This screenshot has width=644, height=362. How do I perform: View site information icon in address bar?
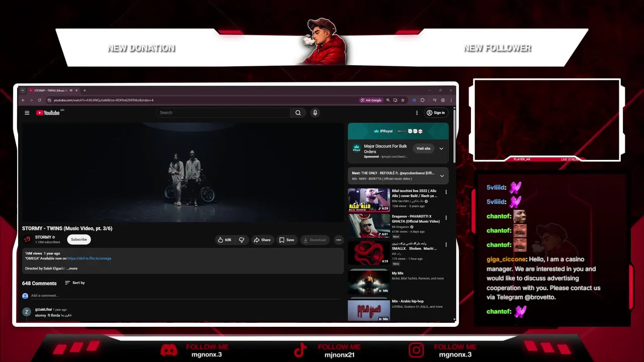pos(49,100)
